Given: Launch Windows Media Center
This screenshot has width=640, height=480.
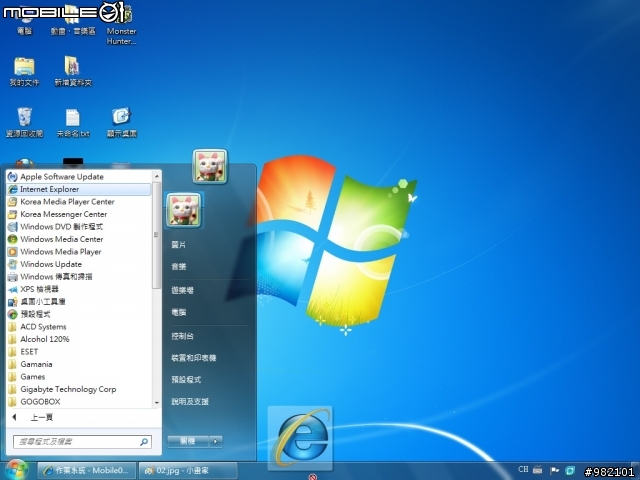Looking at the screenshot, I should click(78, 239).
